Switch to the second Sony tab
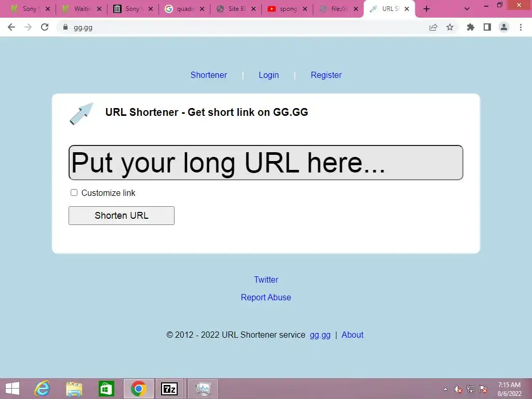Screen dimensions: 532x399 [x=132, y=9]
